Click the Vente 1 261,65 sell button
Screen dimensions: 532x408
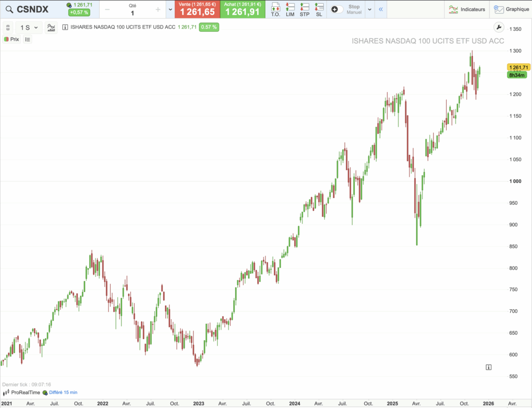[197, 9]
